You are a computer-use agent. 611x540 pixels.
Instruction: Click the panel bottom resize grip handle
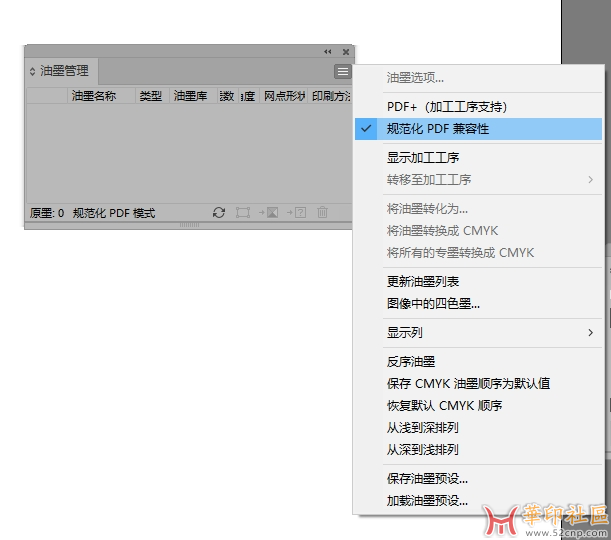(x=189, y=225)
